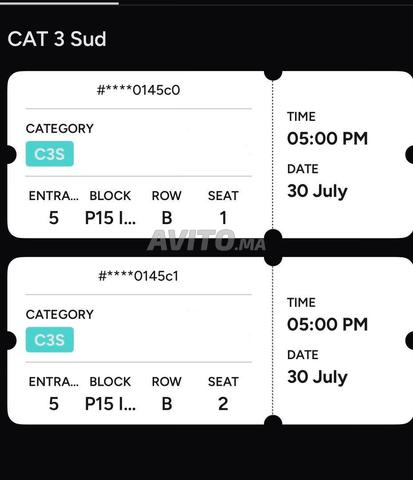Select the C3S badge on second ticket
This screenshot has width=413, height=480.
50,340
